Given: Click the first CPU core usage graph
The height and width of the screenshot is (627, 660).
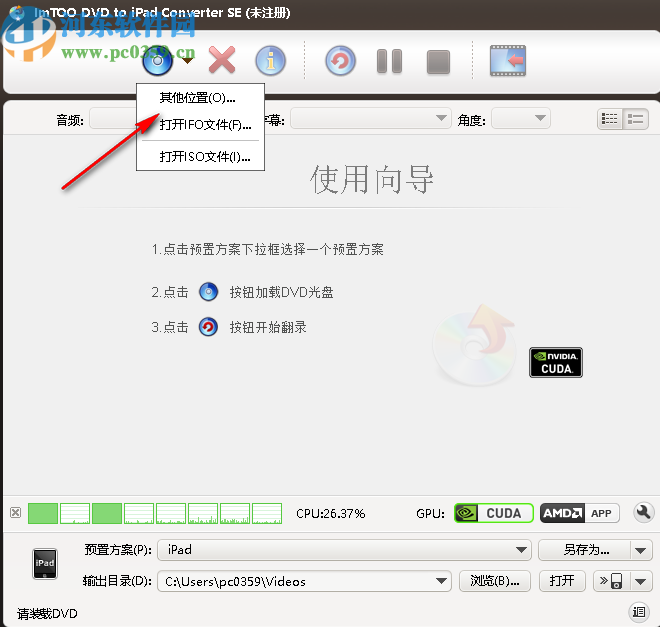Looking at the screenshot, I should pos(43,513).
